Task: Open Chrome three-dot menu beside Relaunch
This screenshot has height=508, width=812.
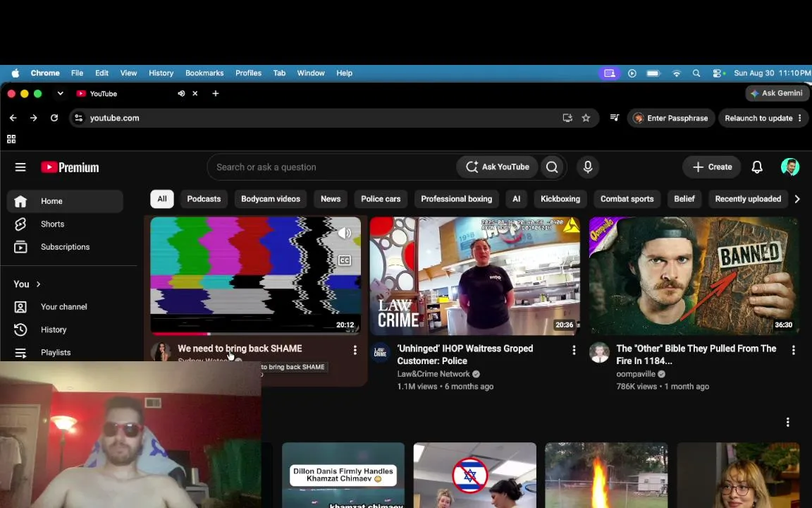Action: tap(799, 119)
